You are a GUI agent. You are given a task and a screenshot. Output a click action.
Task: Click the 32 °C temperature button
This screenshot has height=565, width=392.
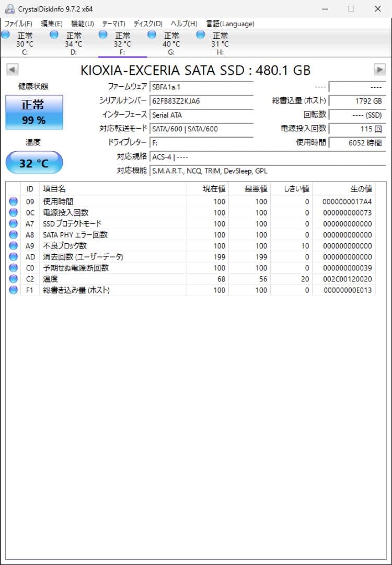pos(34,163)
